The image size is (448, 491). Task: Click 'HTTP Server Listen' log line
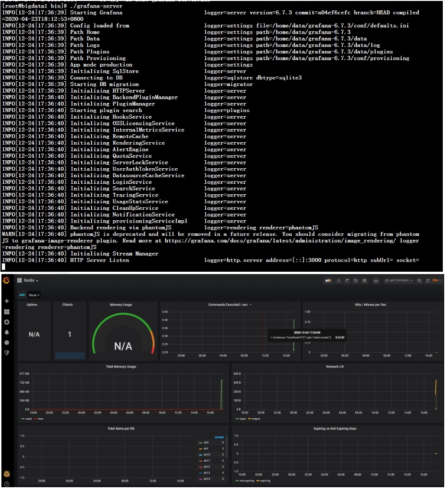tap(100, 260)
